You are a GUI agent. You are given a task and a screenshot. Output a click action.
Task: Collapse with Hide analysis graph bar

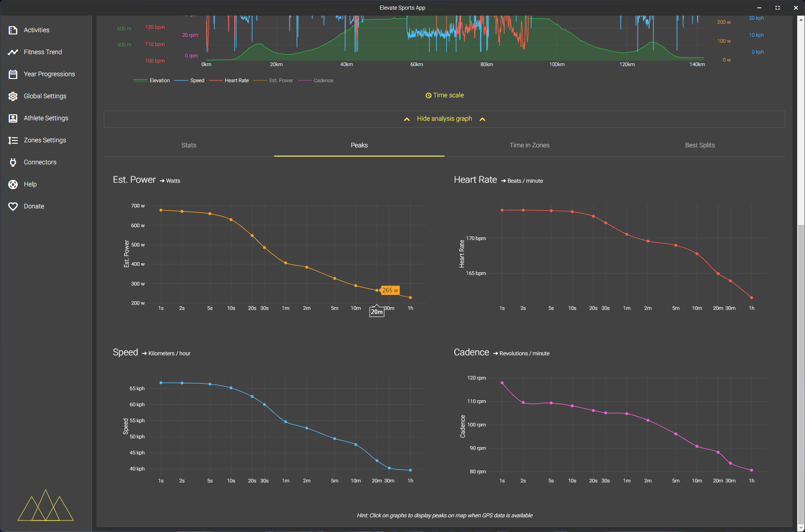pyautogui.click(x=444, y=119)
